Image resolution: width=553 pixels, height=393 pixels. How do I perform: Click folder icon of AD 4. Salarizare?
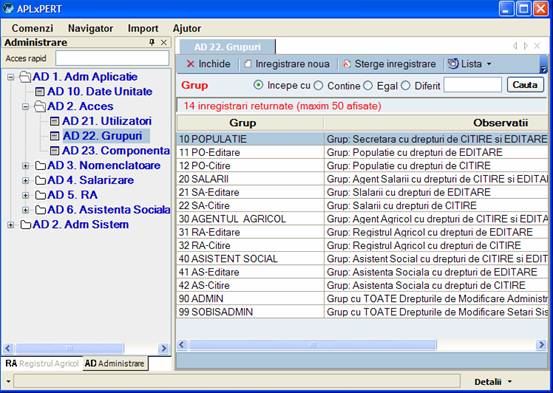coord(40,180)
